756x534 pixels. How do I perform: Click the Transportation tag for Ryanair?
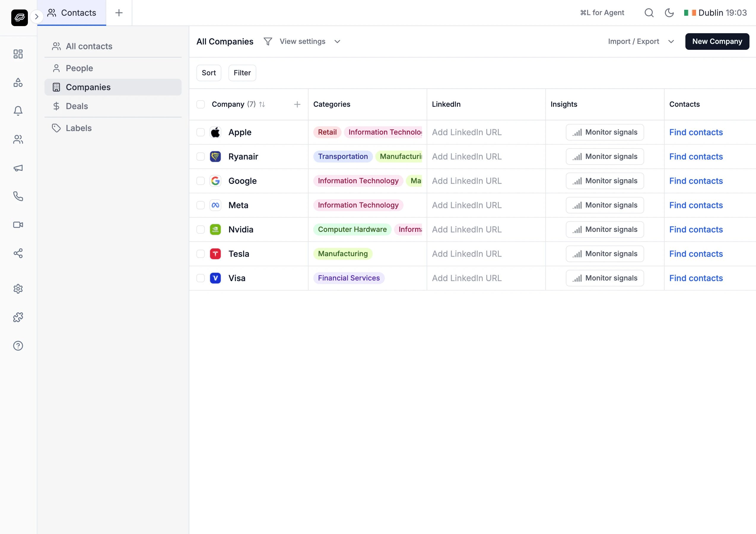[x=343, y=157]
